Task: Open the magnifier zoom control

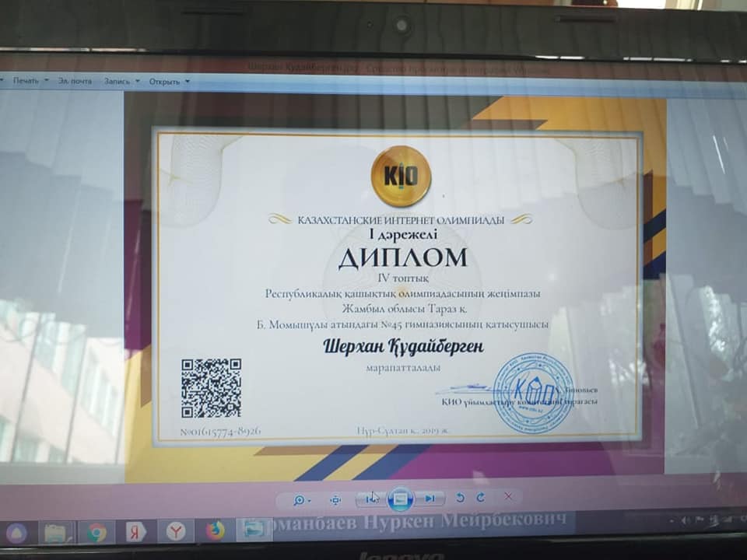Action: [x=302, y=500]
